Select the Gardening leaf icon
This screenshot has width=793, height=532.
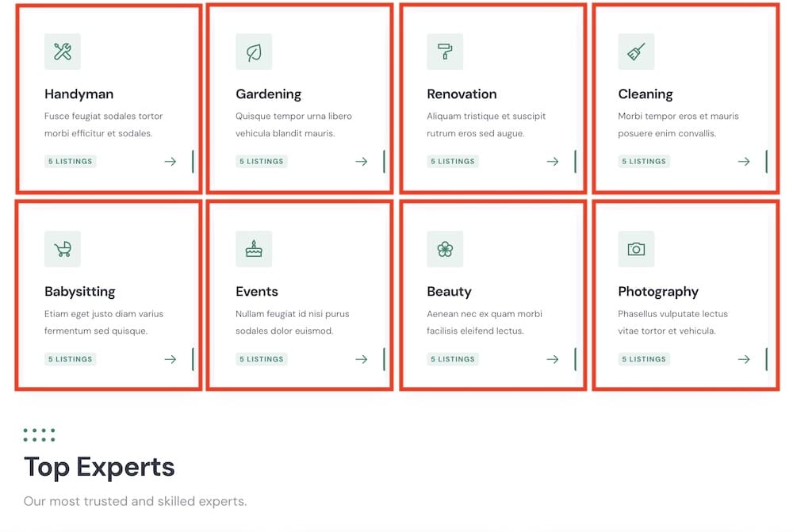pos(254,52)
